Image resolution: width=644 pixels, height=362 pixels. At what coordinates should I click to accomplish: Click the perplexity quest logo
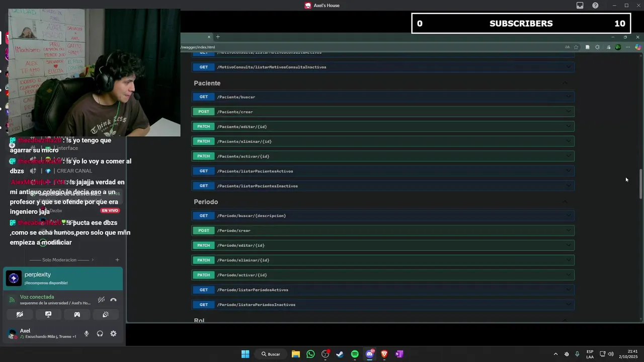pyautogui.click(x=14, y=278)
